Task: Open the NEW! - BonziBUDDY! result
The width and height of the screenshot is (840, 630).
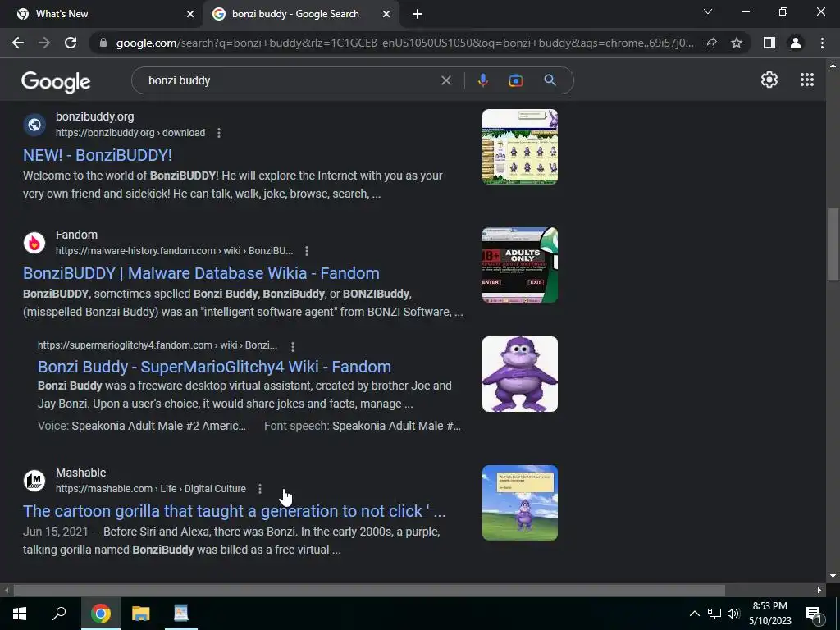Action: 98,155
